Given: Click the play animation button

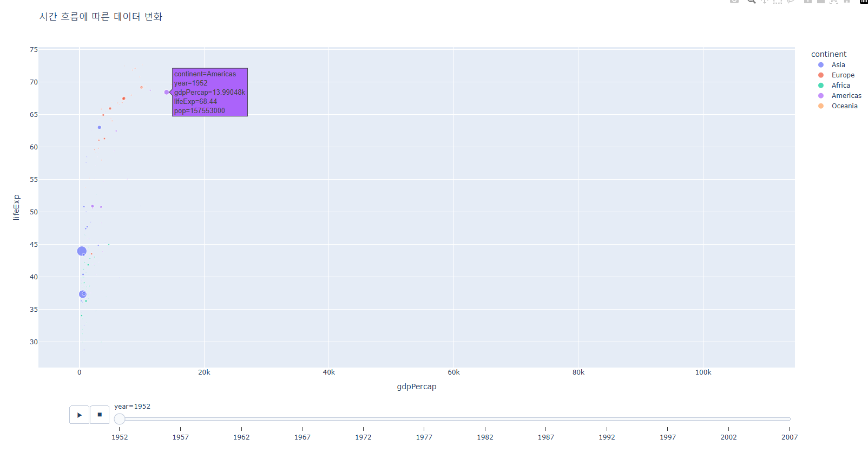Looking at the screenshot, I should coord(79,415).
